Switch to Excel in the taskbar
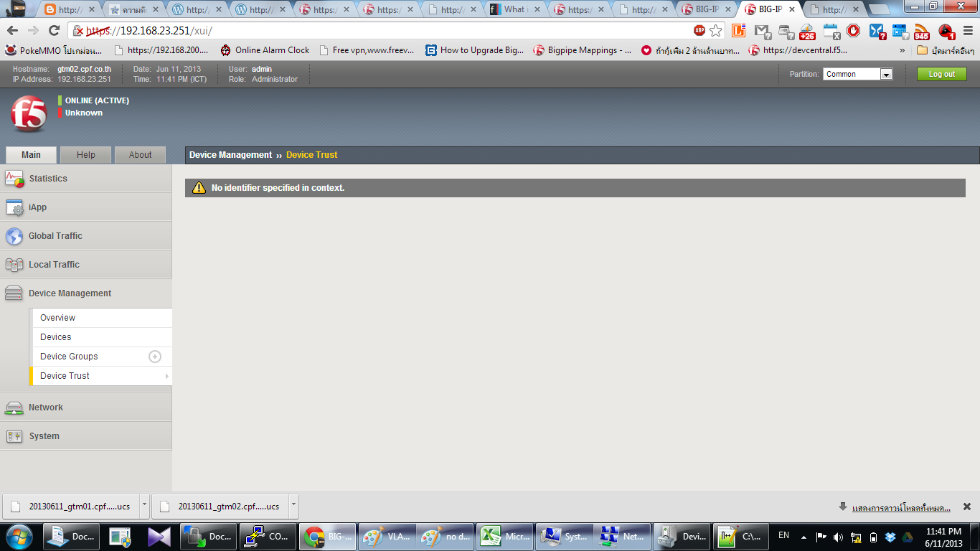Image resolution: width=980 pixels, height=551 pixels. coord(504,537)
